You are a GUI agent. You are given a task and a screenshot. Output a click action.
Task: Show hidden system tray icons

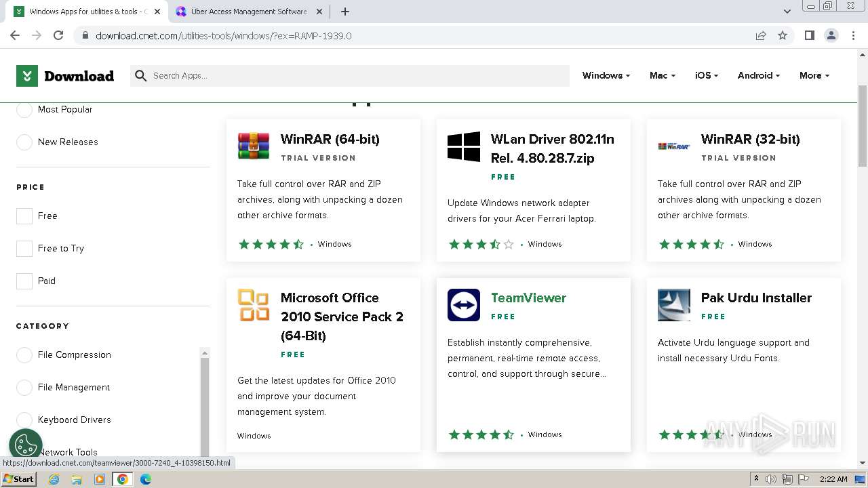click(757, 479)
